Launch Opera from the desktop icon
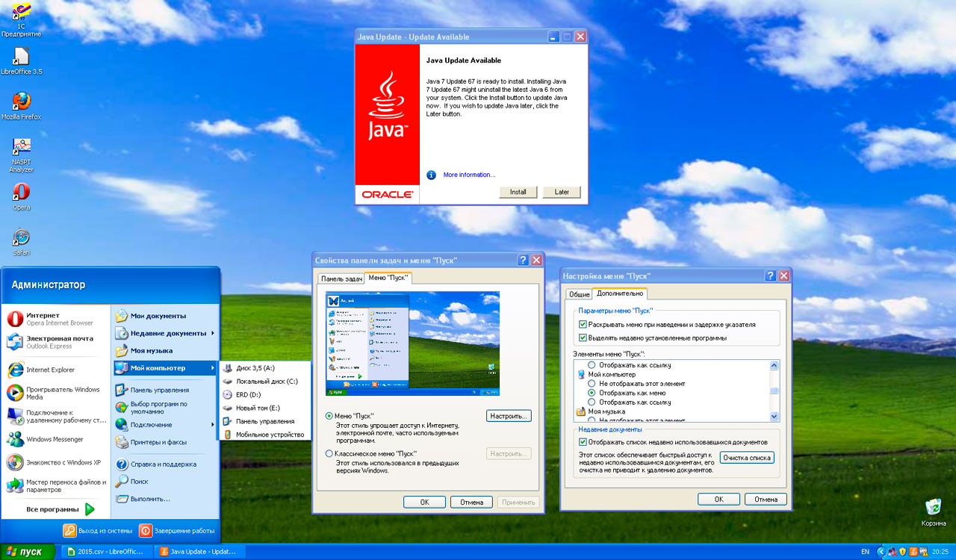956x560 pixels. tap(21, 197)
